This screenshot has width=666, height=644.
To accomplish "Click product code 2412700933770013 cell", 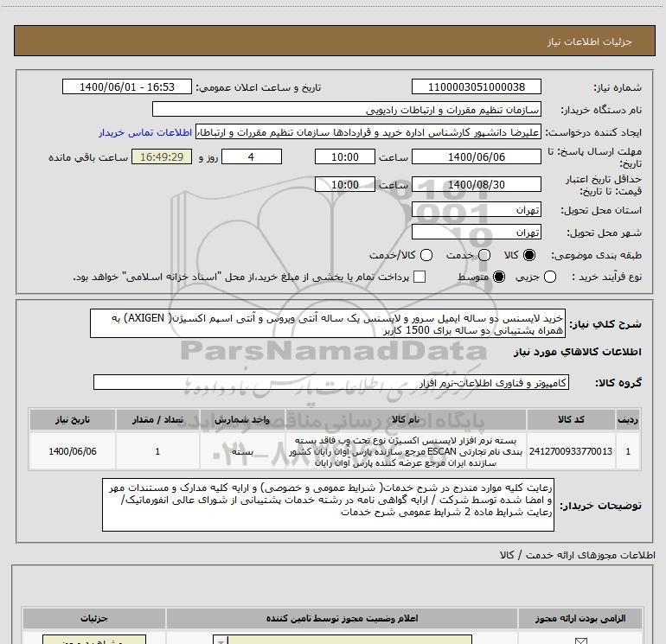I will pos(571,451).
